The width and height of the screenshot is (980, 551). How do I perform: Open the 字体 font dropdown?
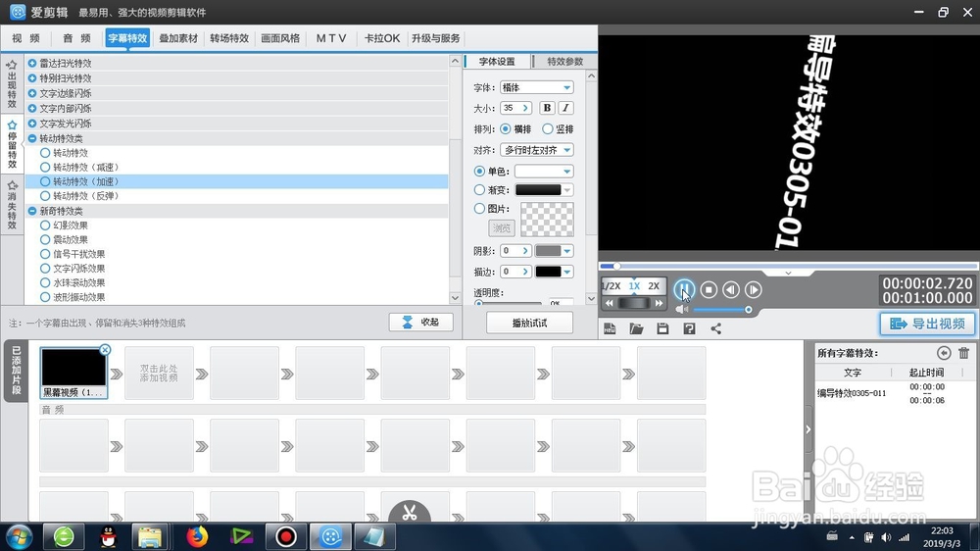click(x=537, y=87)
